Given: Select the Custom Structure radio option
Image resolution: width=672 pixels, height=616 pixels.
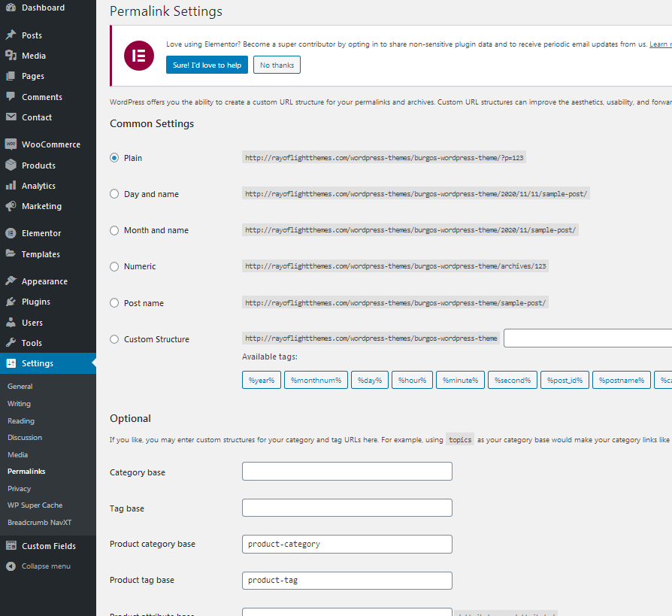Looking at the screenshot, I should tap(114, 339).
